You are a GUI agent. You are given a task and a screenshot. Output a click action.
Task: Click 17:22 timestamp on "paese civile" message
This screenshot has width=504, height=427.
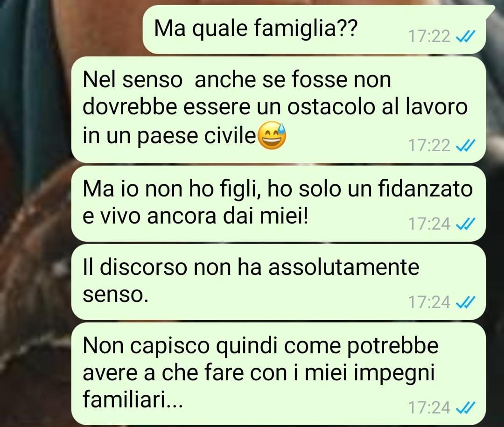429,145
